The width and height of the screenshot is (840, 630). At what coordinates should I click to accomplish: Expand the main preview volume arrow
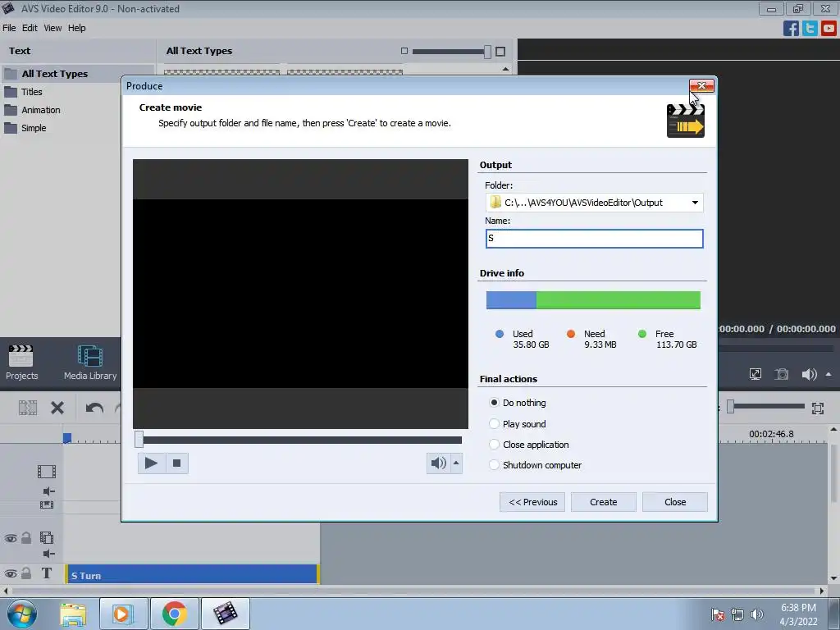tap(829, 374)
